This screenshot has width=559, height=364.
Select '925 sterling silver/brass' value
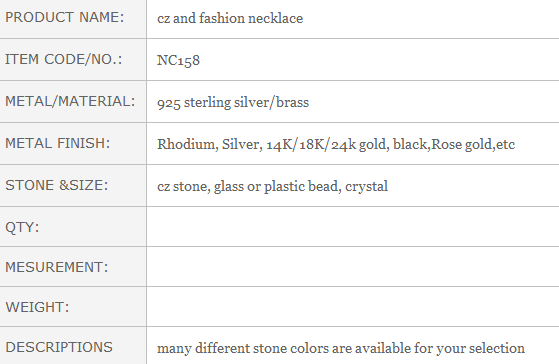233,102
